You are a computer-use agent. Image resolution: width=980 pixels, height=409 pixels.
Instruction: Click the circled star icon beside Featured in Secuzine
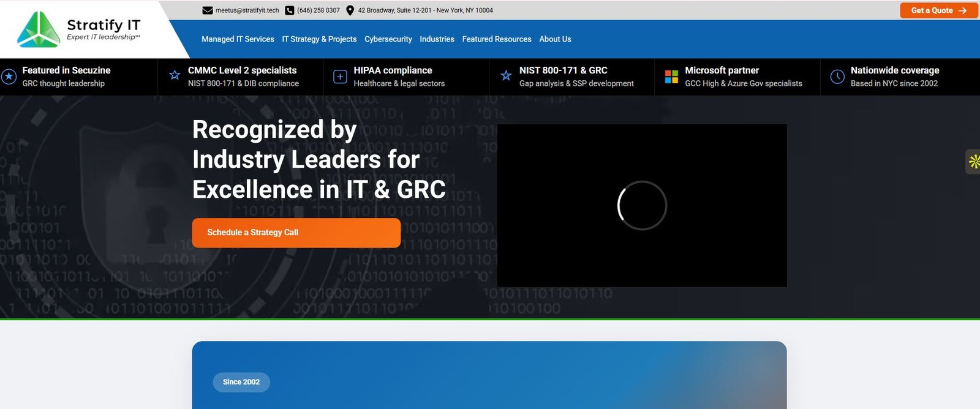[x=9, y=77]
